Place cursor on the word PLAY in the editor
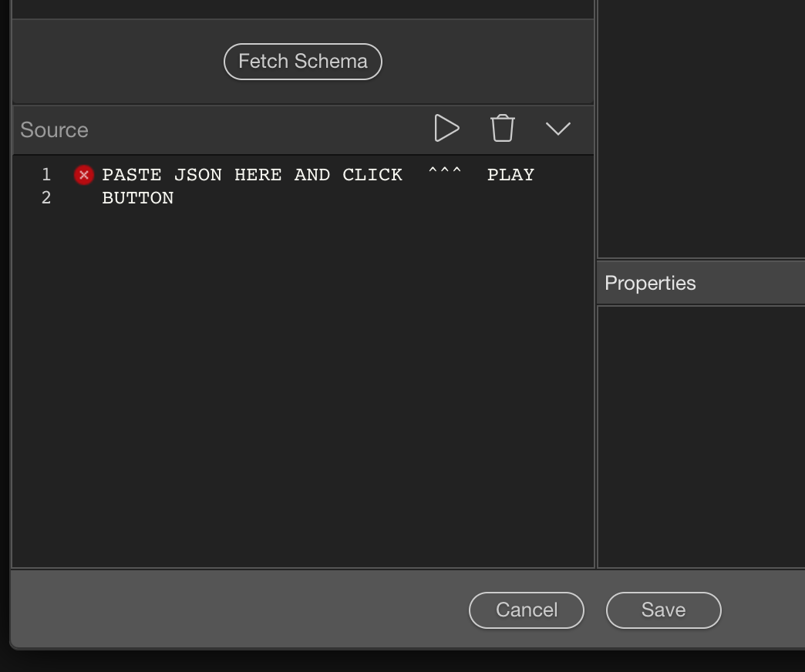Image resolution: width=805 pixels, height=672 pixels. click(x=510, y=175)
